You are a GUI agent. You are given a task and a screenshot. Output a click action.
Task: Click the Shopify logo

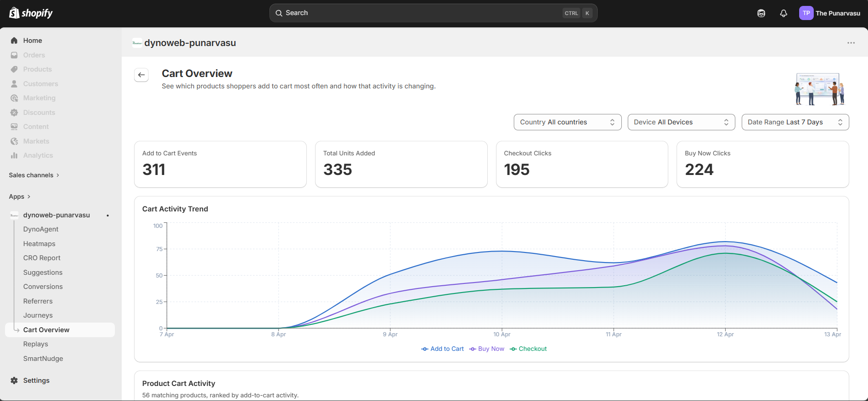pos(31,13)
